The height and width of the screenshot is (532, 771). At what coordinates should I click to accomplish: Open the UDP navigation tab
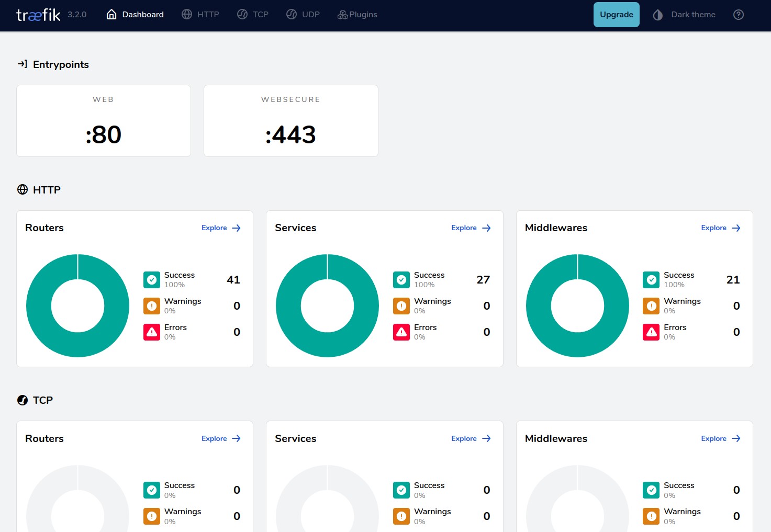[303, 15]
